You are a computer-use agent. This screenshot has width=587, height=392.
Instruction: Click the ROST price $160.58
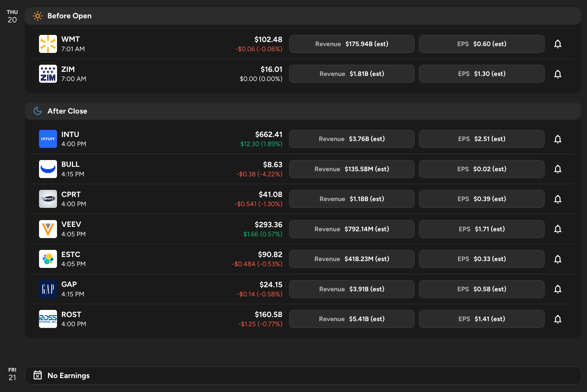tap(268, 314)
